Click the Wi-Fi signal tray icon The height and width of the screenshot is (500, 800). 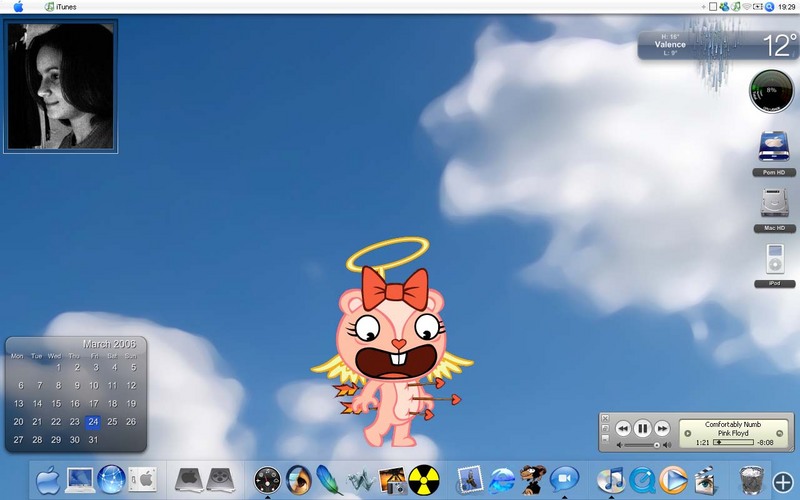point(747,7)
